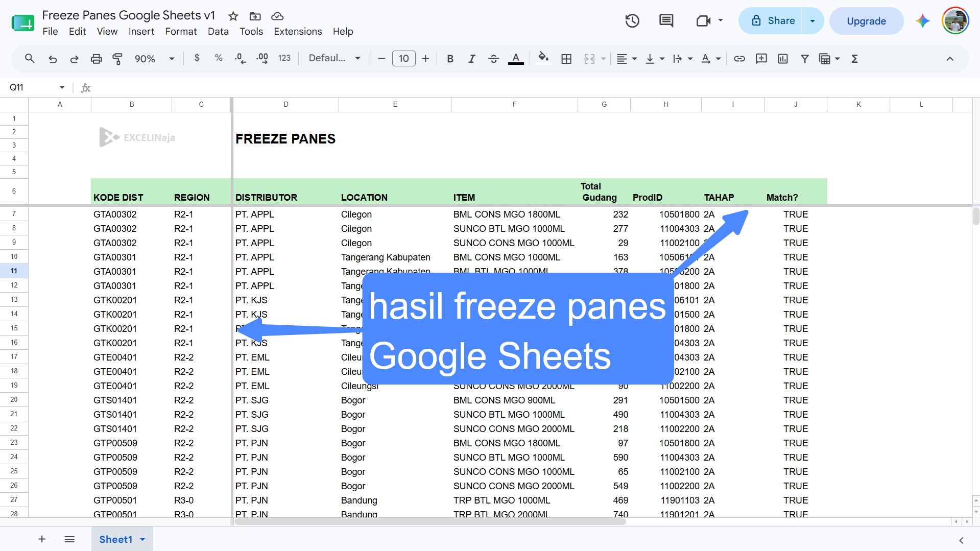The image size is (980, 551).
Task: Click the Name box Q11
Action: coord(37,87)
